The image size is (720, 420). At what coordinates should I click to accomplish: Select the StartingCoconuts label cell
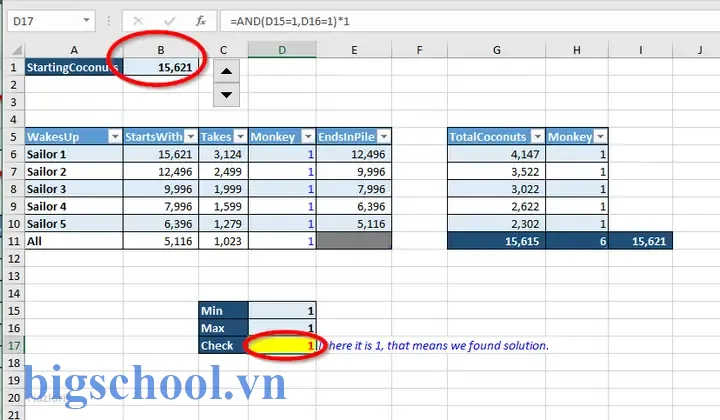(74, 67)
